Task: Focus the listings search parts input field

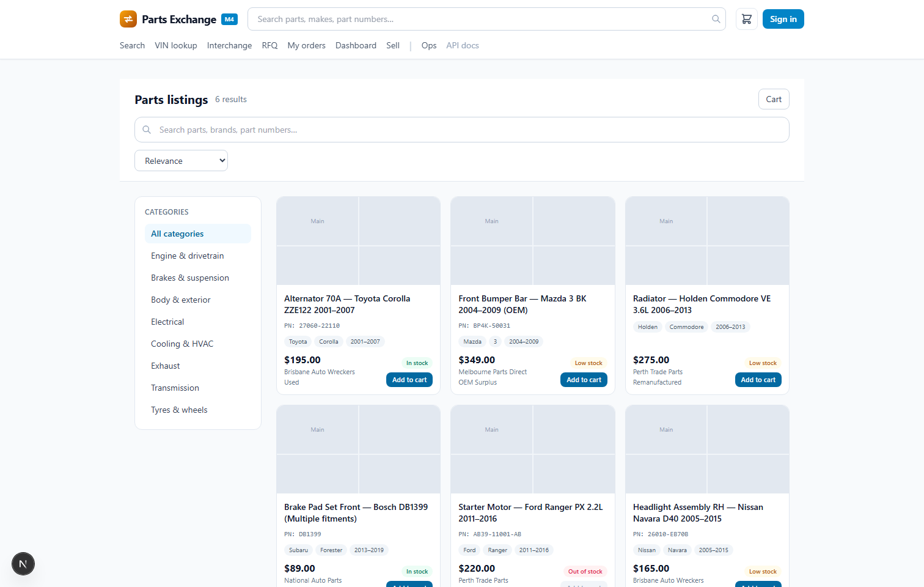Action: [x=462, y=130]
